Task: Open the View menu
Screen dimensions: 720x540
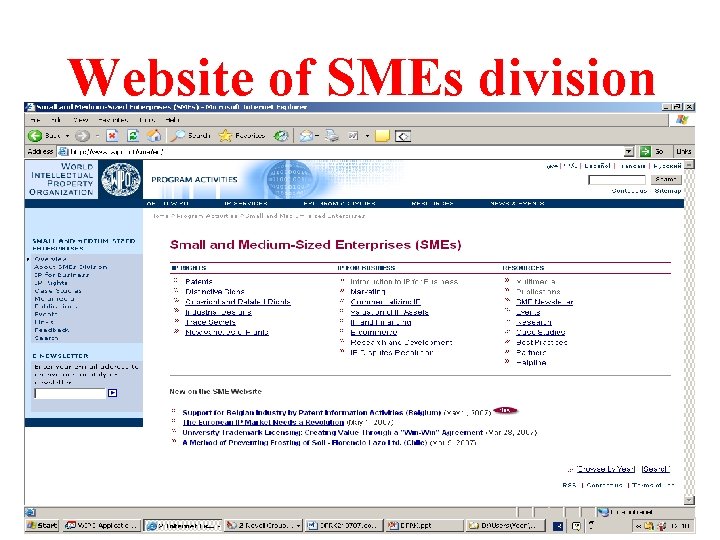Action: pyautogui.click(x=81, y=120)
